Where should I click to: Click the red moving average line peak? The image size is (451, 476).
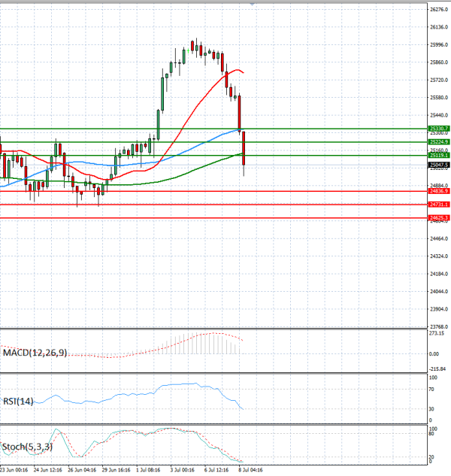pyautogui.click(x=238, y=70)
